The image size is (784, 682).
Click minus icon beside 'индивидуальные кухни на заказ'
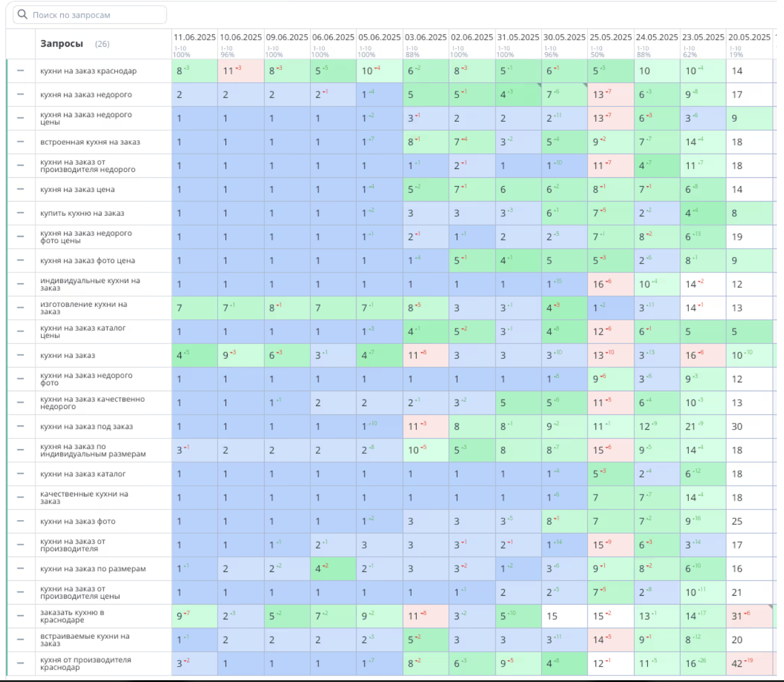pyautogui.click(x=21, y=284)
